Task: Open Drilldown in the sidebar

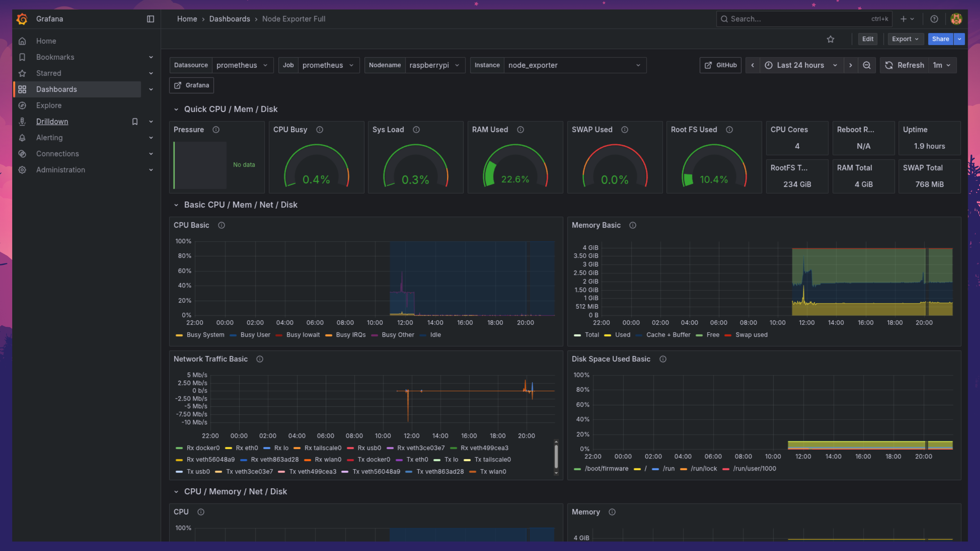Action: tap(52, 121)
